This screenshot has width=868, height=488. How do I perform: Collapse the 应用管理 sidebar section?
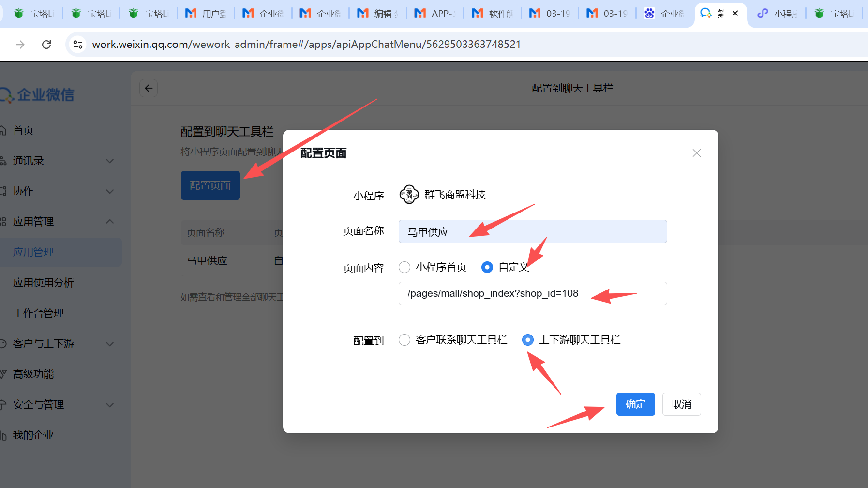pyautogui.click(x=58, y=222)
